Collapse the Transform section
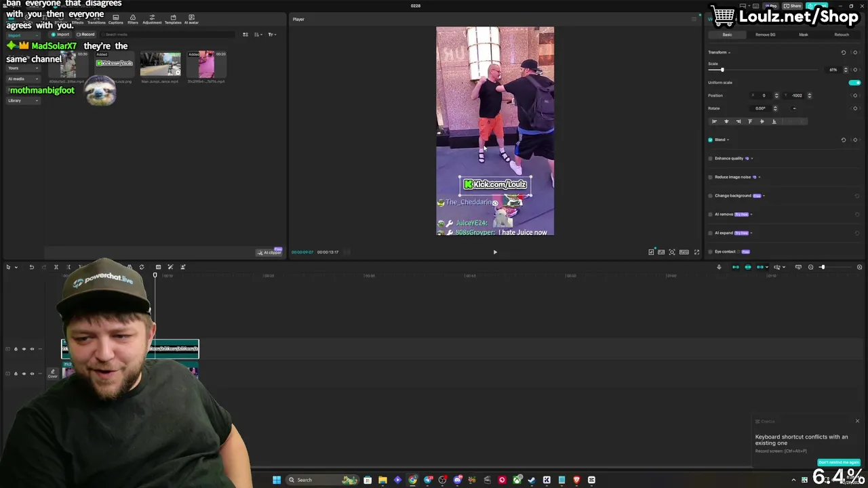The height and width of the screenshot is (488, 868). pos(730,52)
